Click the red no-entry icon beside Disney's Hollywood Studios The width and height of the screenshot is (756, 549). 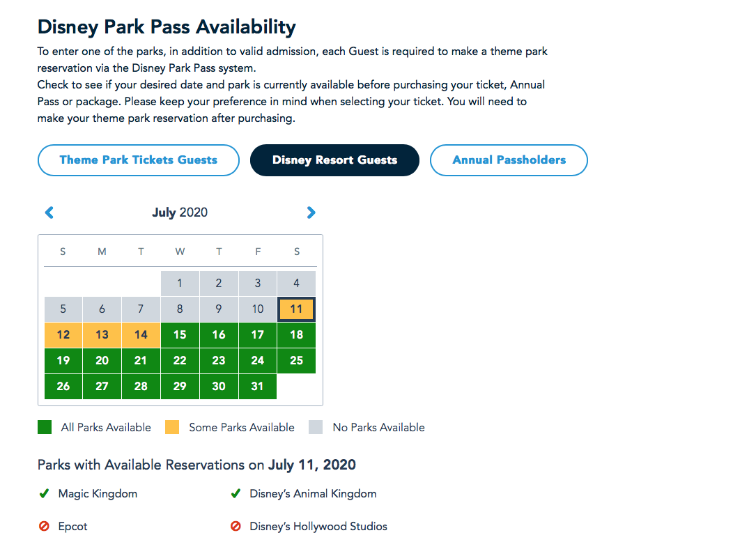pos(236,526)
